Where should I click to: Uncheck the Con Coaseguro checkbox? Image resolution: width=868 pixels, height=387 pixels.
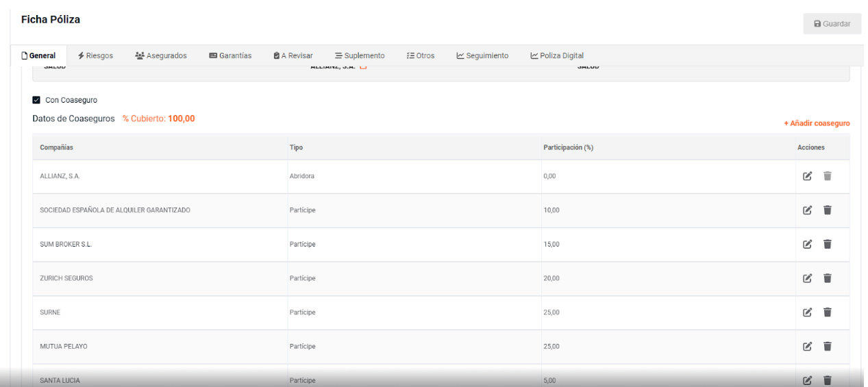pos(36,100)
